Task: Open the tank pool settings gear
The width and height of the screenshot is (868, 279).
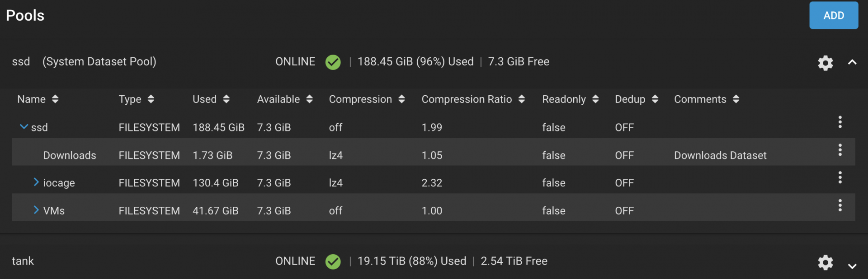Action: (x=825, y=262)
